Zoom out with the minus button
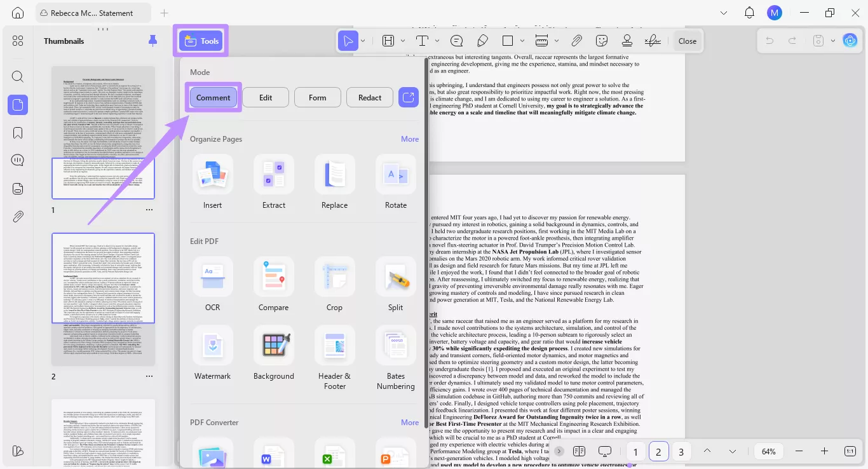The width and height of the screenshot is (868, 469). [799, 451]
